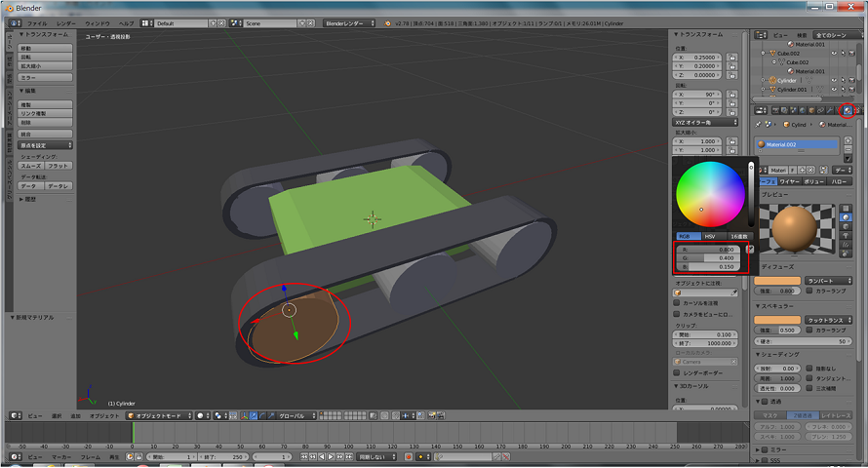The height and width of the screenshot is (468, 868).
Task: Toggle レンダーボーダー checkbox
Action: point(678,371)
